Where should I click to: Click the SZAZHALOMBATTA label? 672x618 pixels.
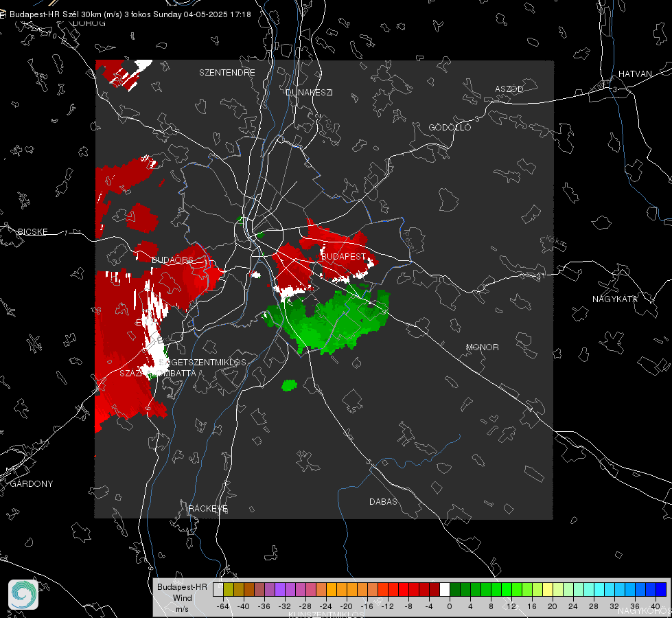(158, 374)
